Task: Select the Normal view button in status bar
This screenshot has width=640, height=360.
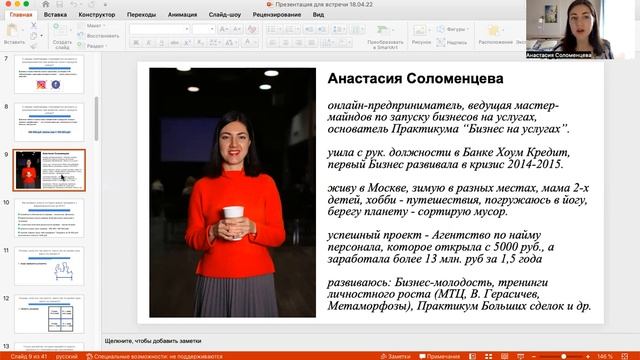Action: click(473, 356)
